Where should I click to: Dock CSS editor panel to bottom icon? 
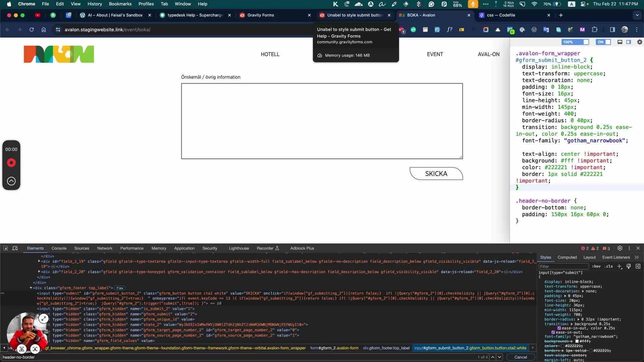(x=620, y=42)
